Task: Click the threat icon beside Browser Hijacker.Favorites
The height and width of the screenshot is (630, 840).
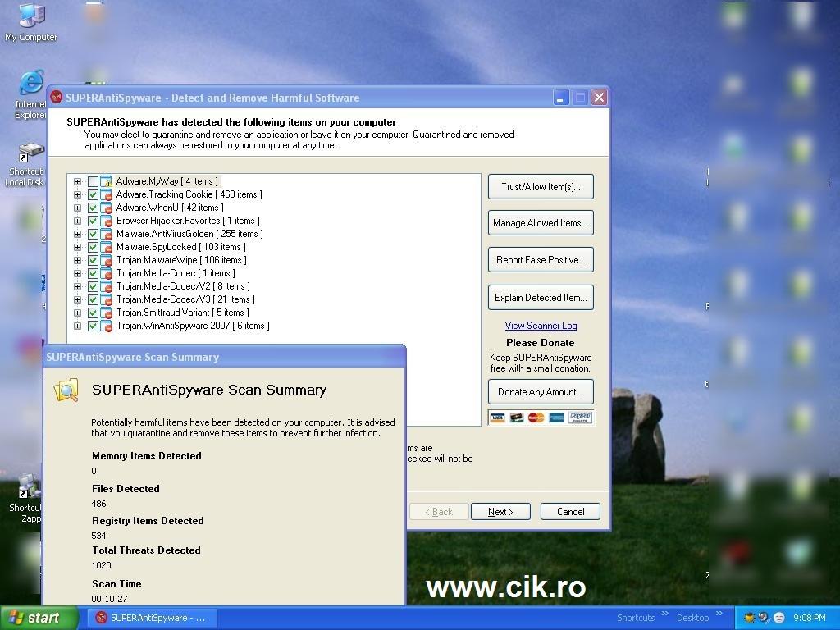Action: click(x=106, y=221)
